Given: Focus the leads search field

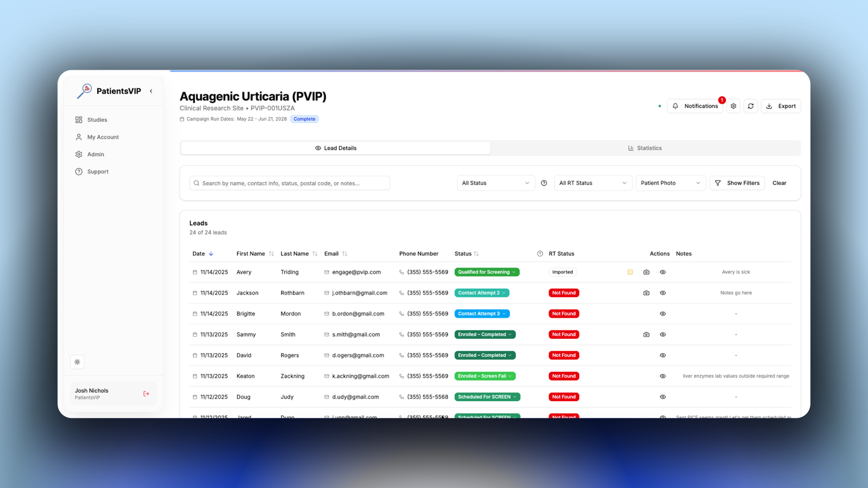Looking at the screenshot, I should [x=290, y=183].
